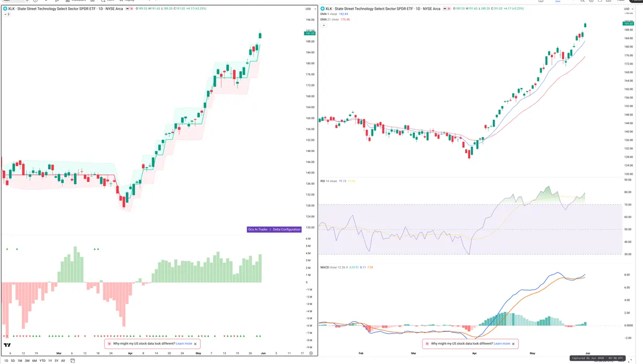The height and width of the screenshot is (364, 643).
Task: Click the TradingView logo on left chart
Action: [8, 345]
